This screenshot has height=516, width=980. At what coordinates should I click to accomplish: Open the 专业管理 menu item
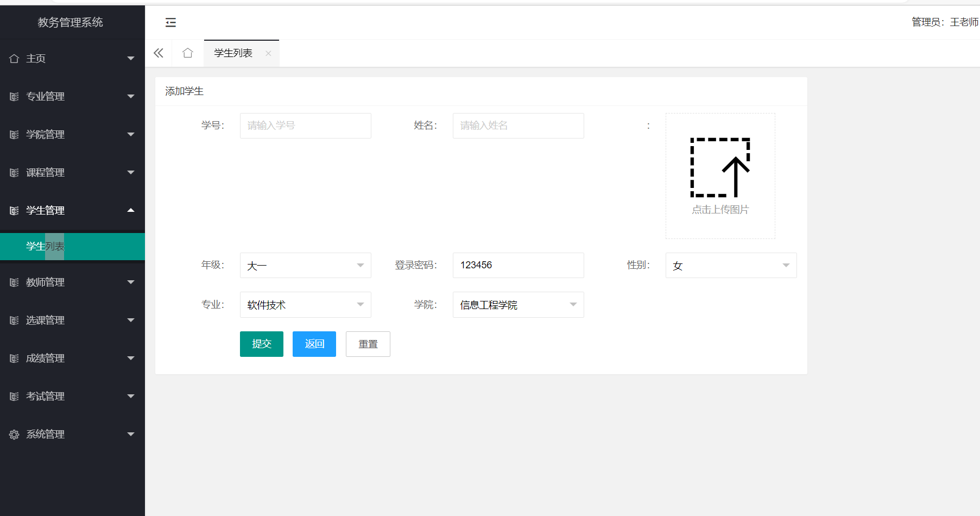coord(72,96)
